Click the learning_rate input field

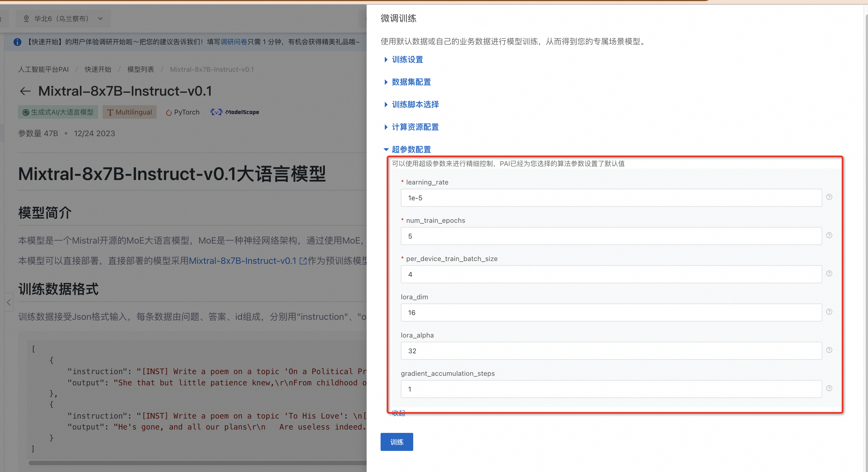(611, 198)
